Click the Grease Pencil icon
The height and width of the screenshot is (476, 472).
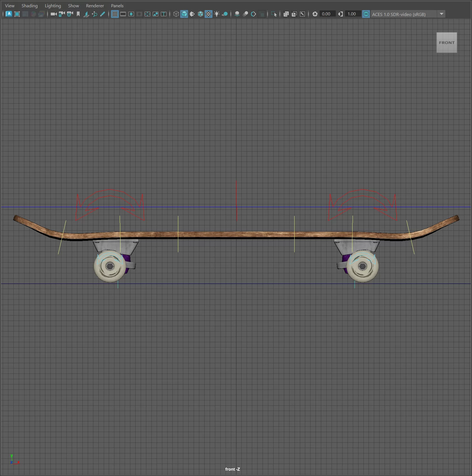pyautogui.click(x=103, y=14)
